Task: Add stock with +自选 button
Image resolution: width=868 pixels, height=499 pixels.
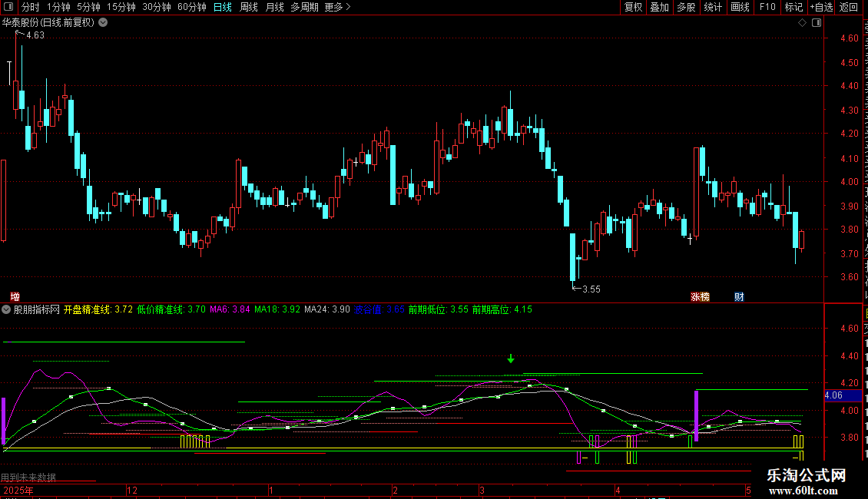Action: (x=821, y=7)
